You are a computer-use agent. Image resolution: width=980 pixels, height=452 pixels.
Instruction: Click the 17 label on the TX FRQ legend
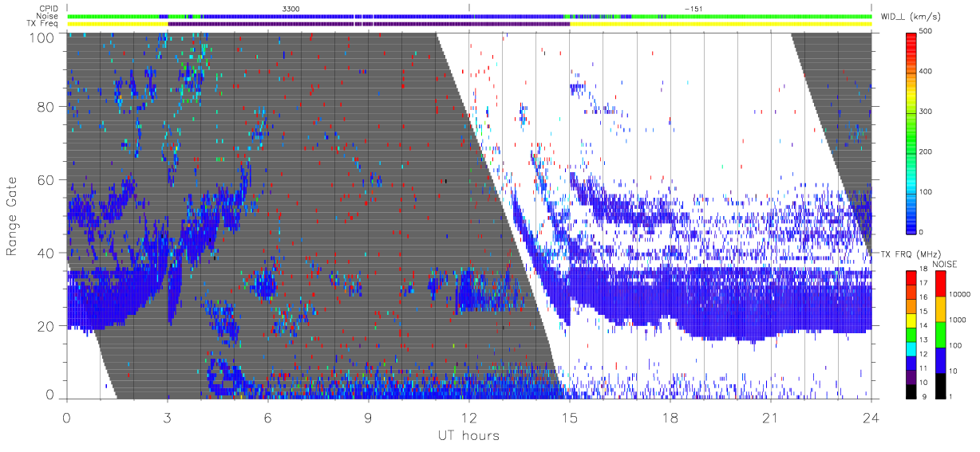pyautogui.click(x=923, y=283)
